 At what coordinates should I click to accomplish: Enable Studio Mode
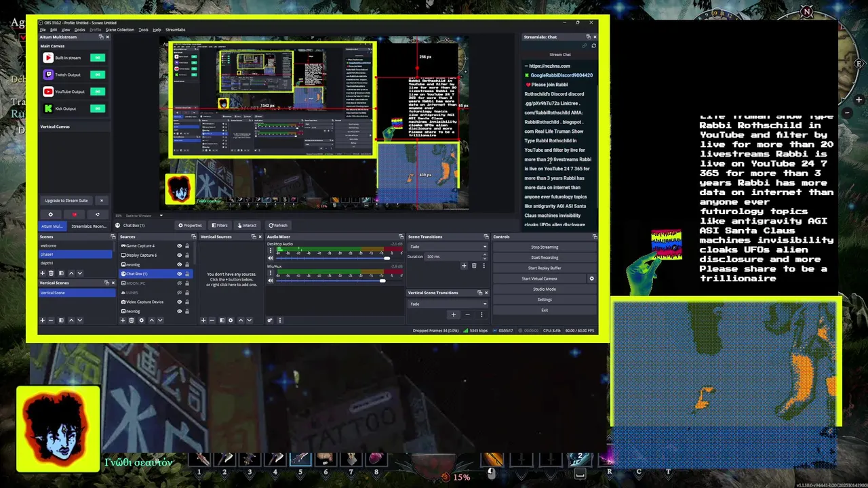point(545,289)
